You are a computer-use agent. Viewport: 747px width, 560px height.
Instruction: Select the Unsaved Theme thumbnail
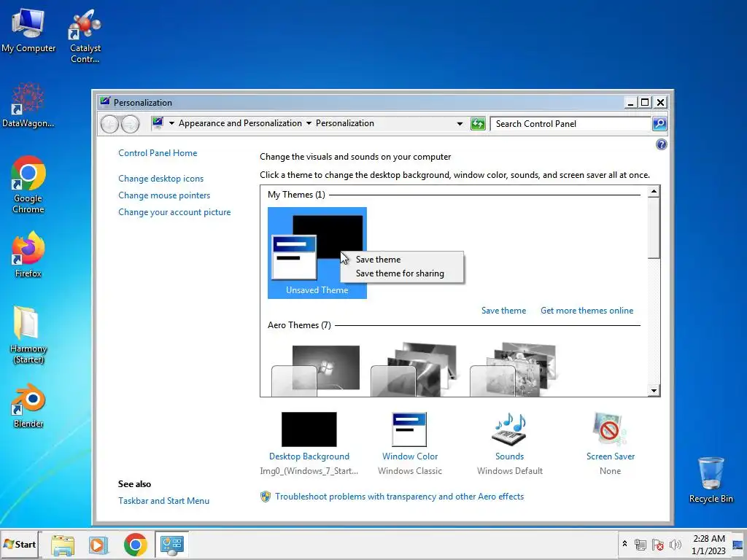coord(317,253)
